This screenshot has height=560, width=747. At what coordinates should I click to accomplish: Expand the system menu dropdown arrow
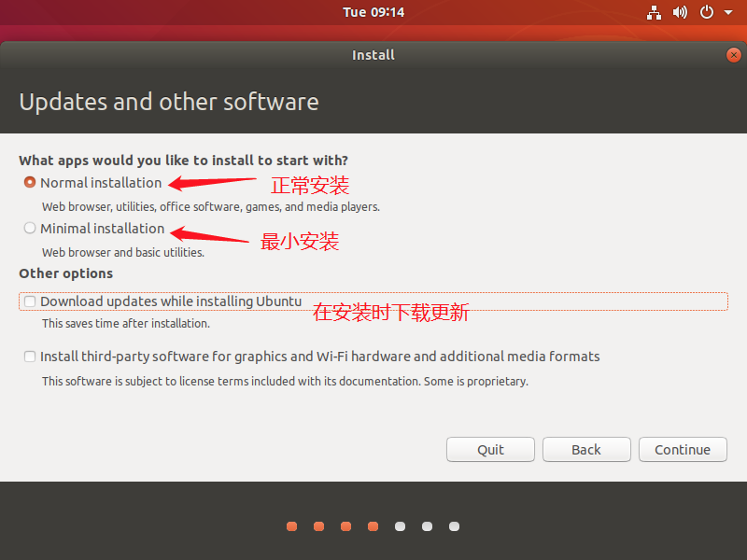[x=728, y=12]
